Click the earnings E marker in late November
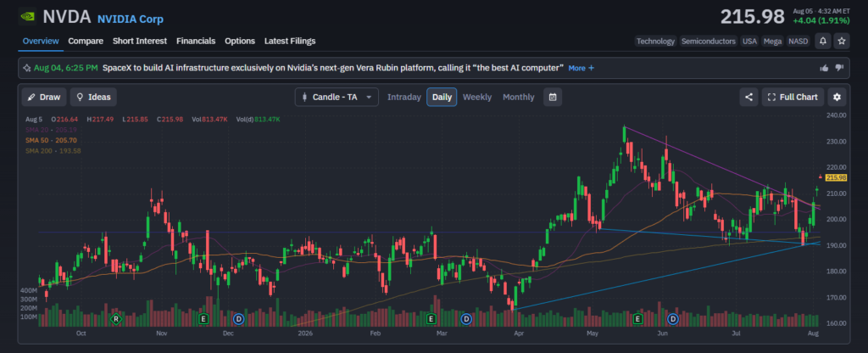This screenshot has height=353, width=868. pyautogui.click(x=203, y=319)
